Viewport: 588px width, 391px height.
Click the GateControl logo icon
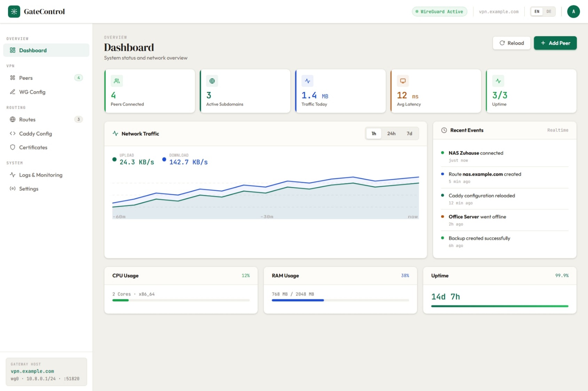(14, 11)
